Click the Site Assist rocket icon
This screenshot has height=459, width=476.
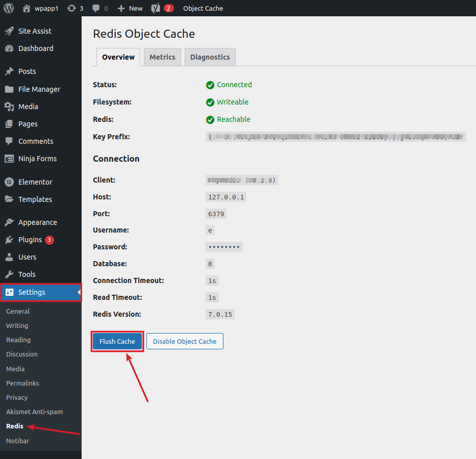(9, 31)
